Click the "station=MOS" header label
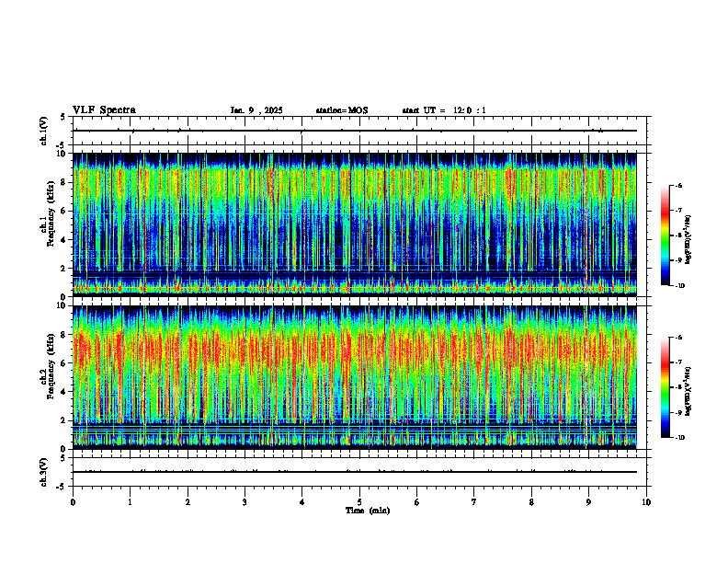This screenshot has height=563, width=728. 342,110
